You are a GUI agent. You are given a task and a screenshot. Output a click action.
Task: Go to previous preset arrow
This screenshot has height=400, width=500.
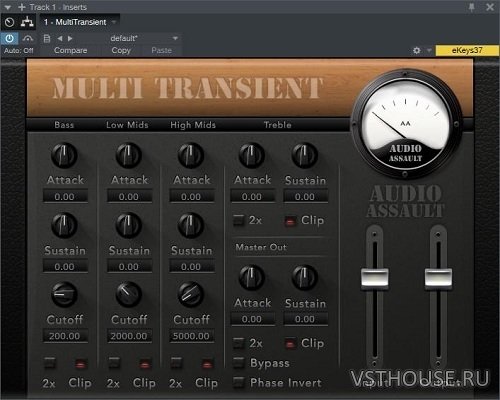[x=60, y=39]
